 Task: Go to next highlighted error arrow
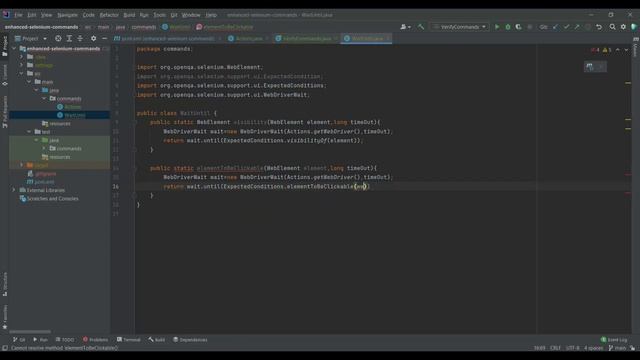click(x=626, y=50)
